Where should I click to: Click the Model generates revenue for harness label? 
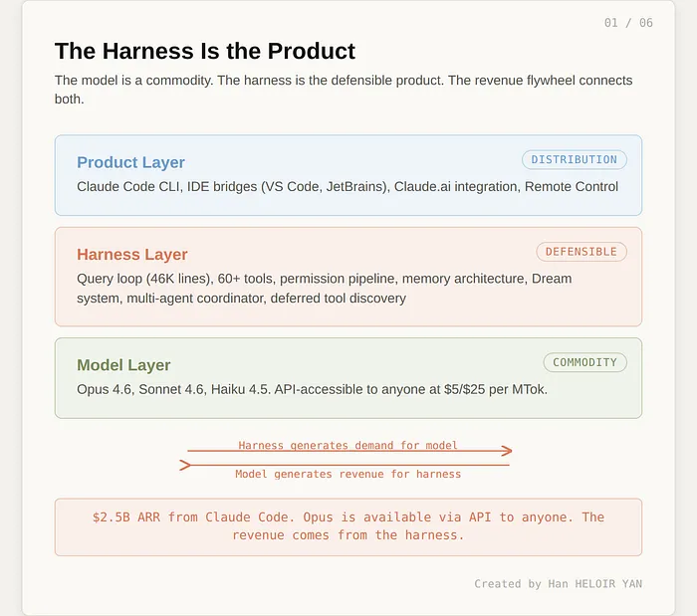coord(348,475)
